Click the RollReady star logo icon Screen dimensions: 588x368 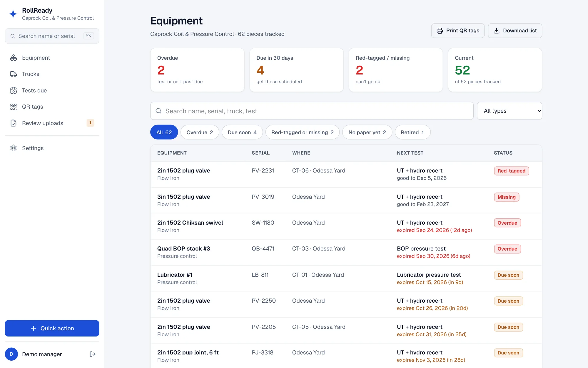pyautogui.click(x=13, y=14)
